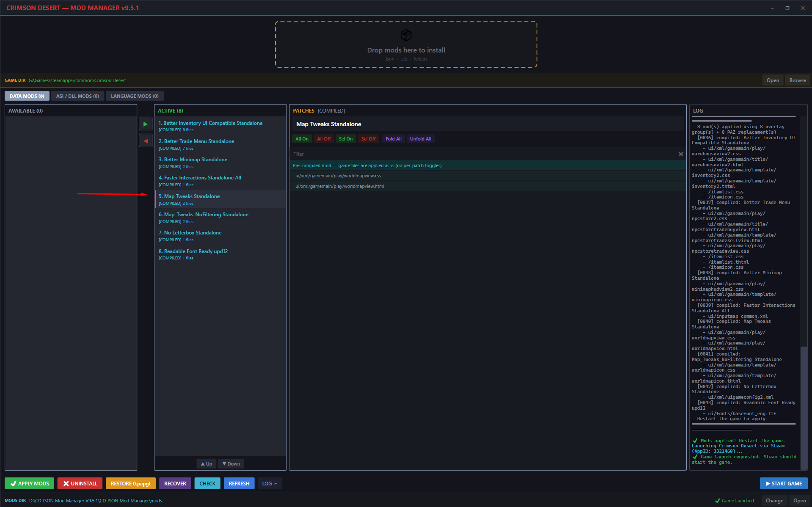Select Better Trade Menu Standalone mod
Image resolution: width=812 pixels, height=507 pixels.
coord(220,144)
